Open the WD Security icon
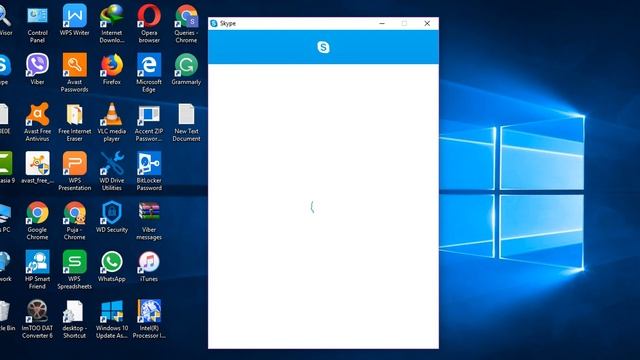 click(x=112, y=213)
